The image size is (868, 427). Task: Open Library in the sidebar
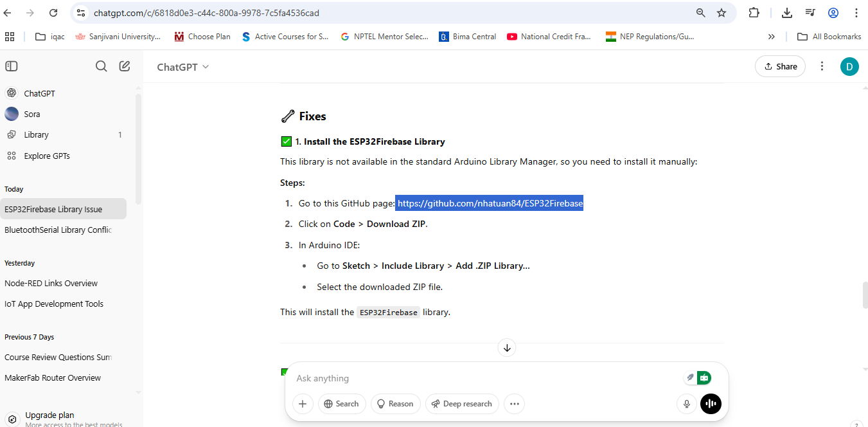click(x=64, y=134)
